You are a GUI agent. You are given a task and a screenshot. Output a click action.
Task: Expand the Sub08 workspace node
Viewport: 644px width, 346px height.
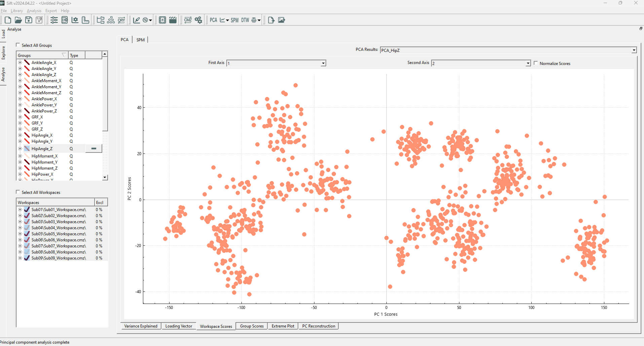(20, 252)
